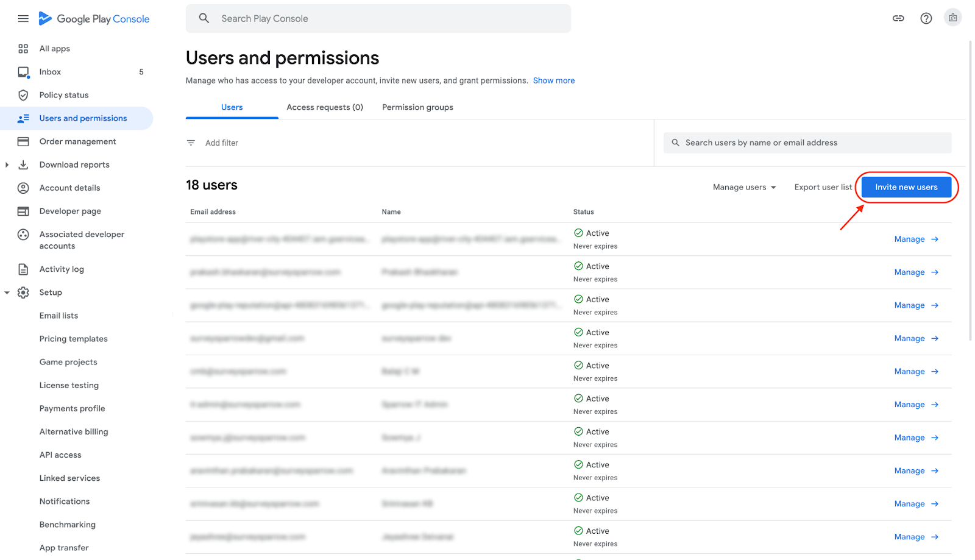Viewport: 975px width, 560px height.
Task: Expand the Download reports section
Action: click(x=7, y=165)
